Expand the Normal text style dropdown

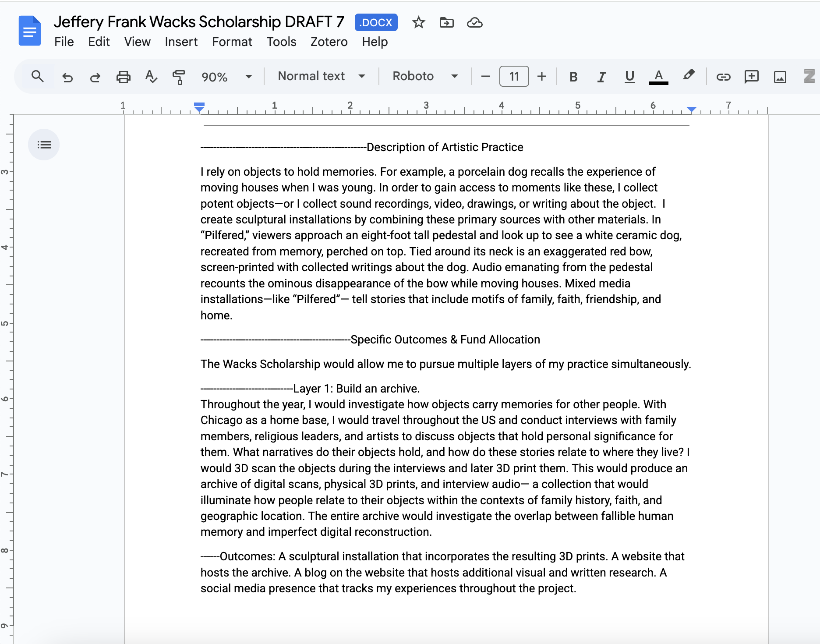322,76
